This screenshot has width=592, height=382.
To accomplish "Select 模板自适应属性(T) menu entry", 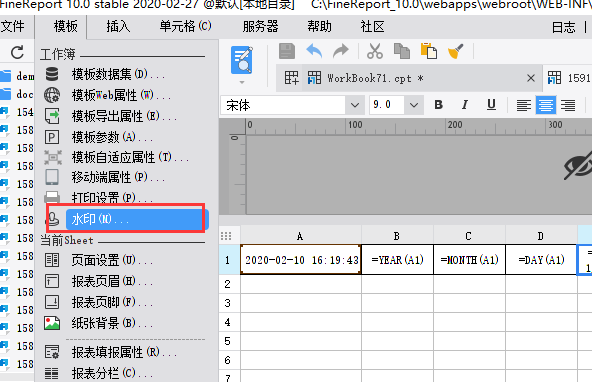I will [x=130, y=157].
